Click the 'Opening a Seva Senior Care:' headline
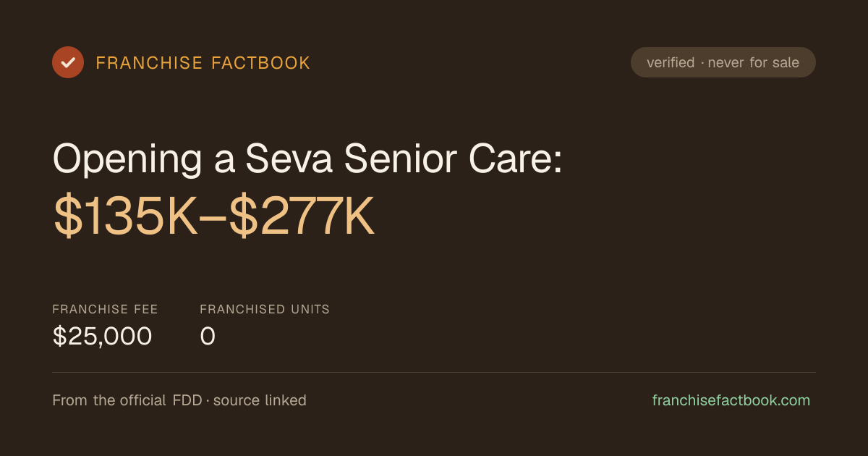This screenshot has width=868, height=456. pyautogui.click(x=307, y=159)
